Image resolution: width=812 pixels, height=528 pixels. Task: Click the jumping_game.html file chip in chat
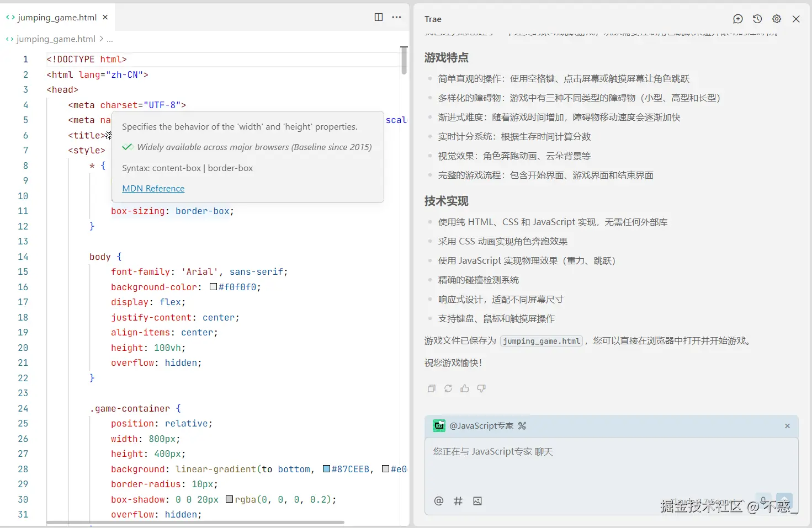pyautogui.click(x=542, y=341)
